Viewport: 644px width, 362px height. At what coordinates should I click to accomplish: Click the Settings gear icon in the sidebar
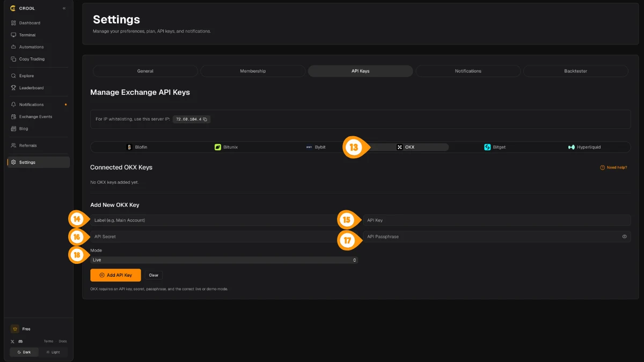pos(13,162)
